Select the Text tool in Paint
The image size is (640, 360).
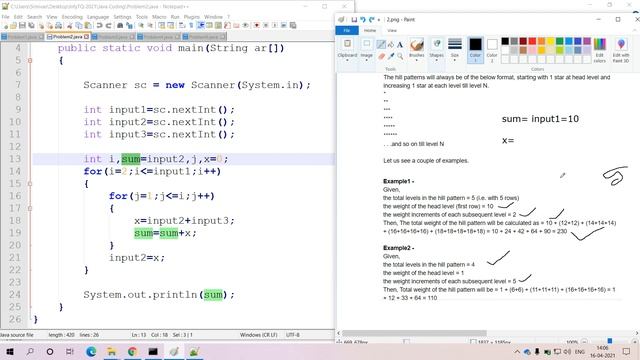tap(400, 44)
